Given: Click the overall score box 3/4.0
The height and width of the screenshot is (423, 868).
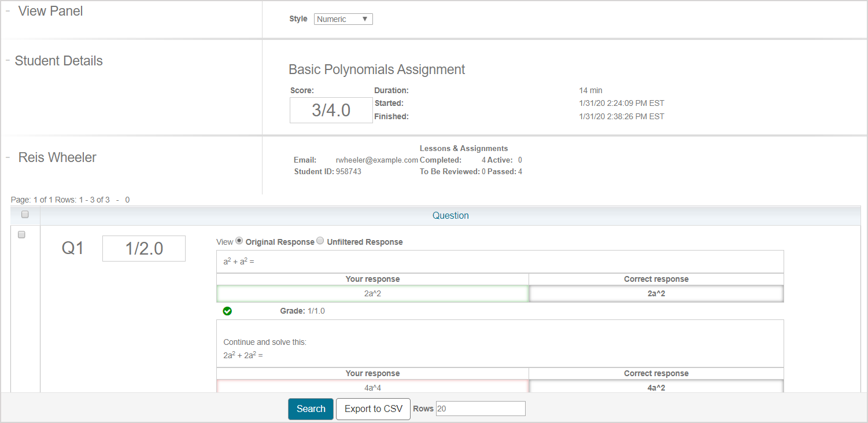Looking at the screenshot, I should click(x=331, y=111).
